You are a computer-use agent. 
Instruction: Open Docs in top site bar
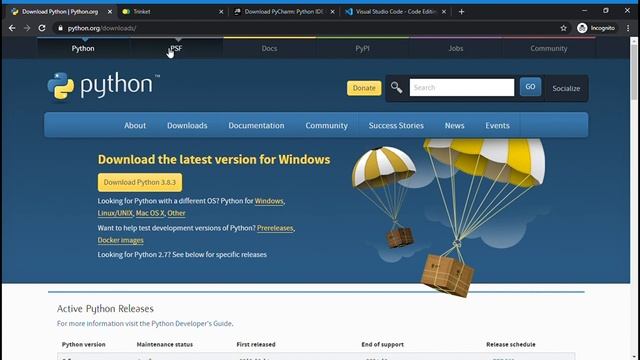269,48
